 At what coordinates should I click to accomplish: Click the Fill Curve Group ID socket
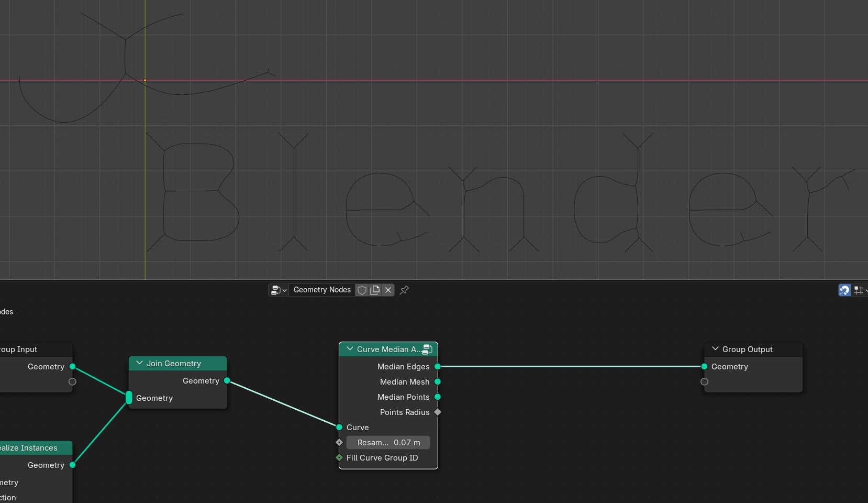click(x=339, y=458)
